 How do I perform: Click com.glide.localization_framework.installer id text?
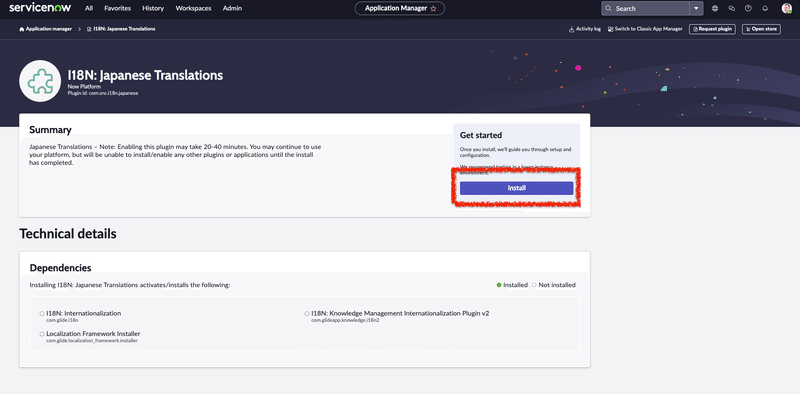point(92,340)
